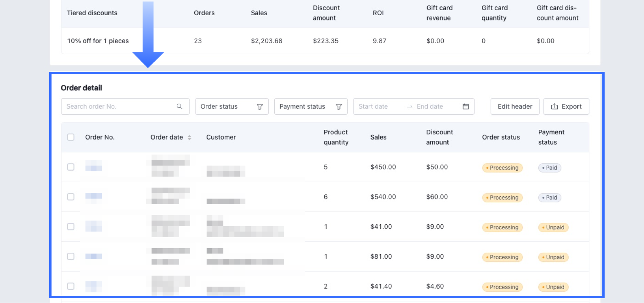Viewport: 644px width, 303px height.
Task: Open the calendar icon in date range
Action: click(466, 107)
